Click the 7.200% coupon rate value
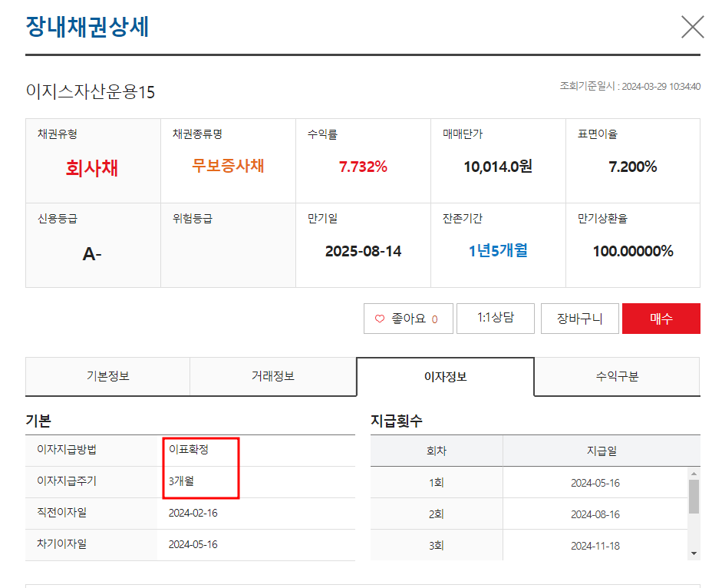 coord(632,167)
